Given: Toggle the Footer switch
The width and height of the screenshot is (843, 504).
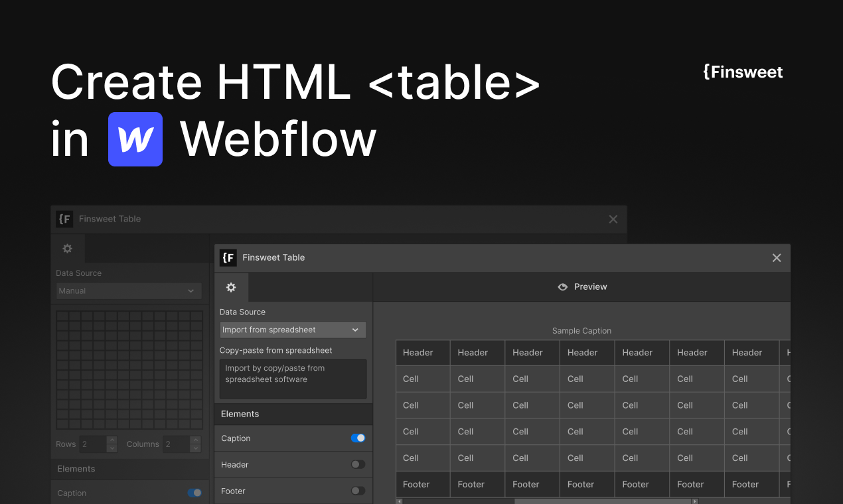Looking at the screenshot, I should click(x=358, y=491).
